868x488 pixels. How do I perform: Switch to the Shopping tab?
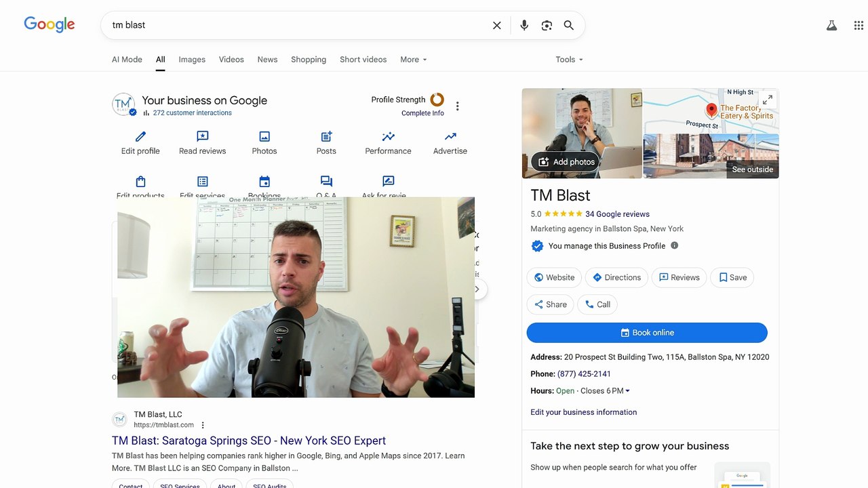pos(309,60)
